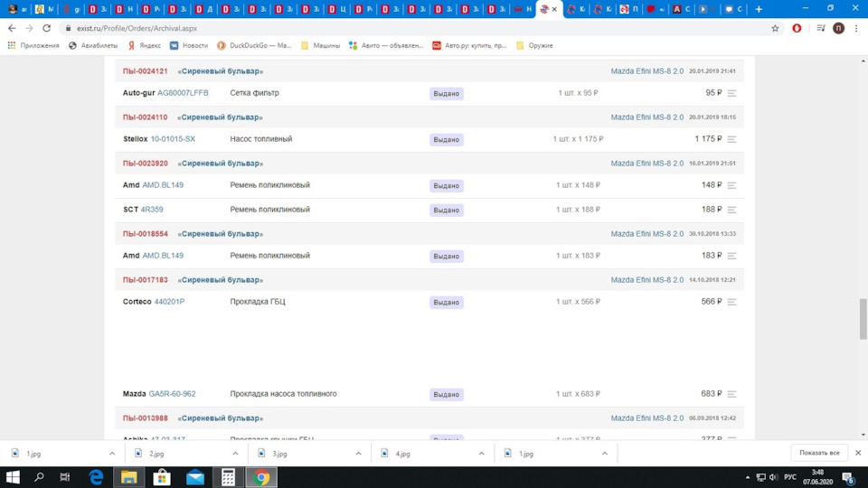
Task: Open row menu for Stellox 10-01015-SX item
Action: point(731,139)
